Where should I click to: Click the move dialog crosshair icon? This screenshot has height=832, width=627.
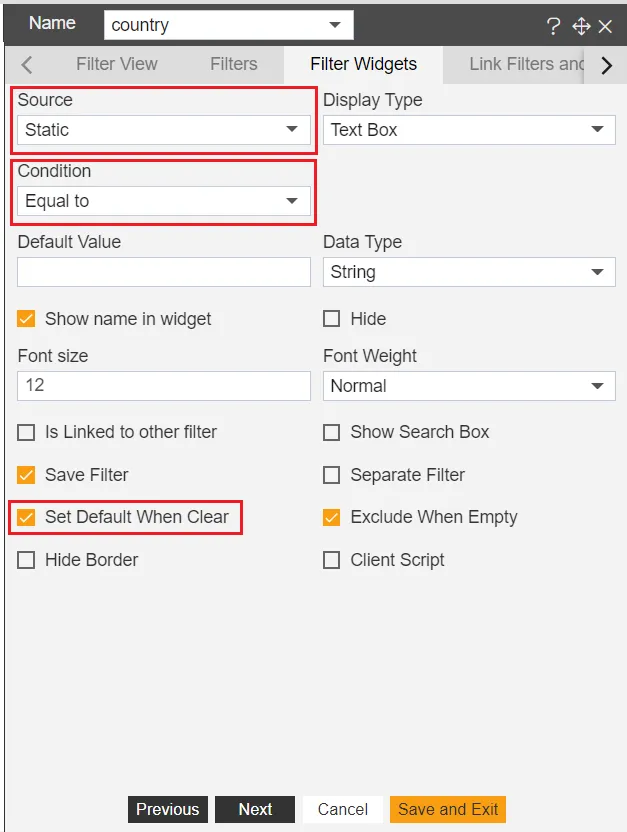(581, 26)
